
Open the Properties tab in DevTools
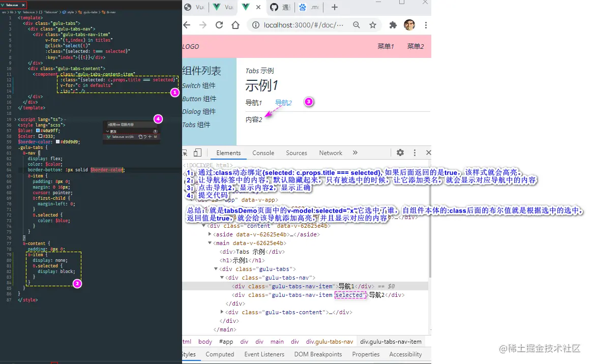click(366, 354)
